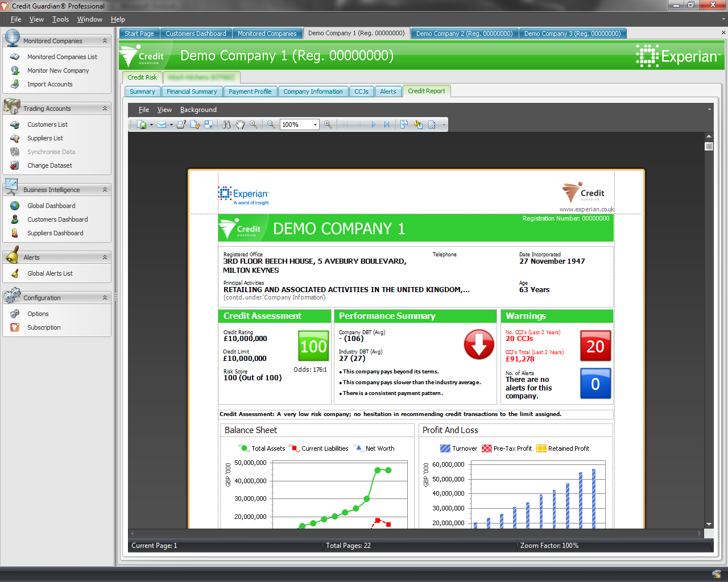Click red 20 CCJs count box
Screen dimensions: 728x582
(595, 346)
